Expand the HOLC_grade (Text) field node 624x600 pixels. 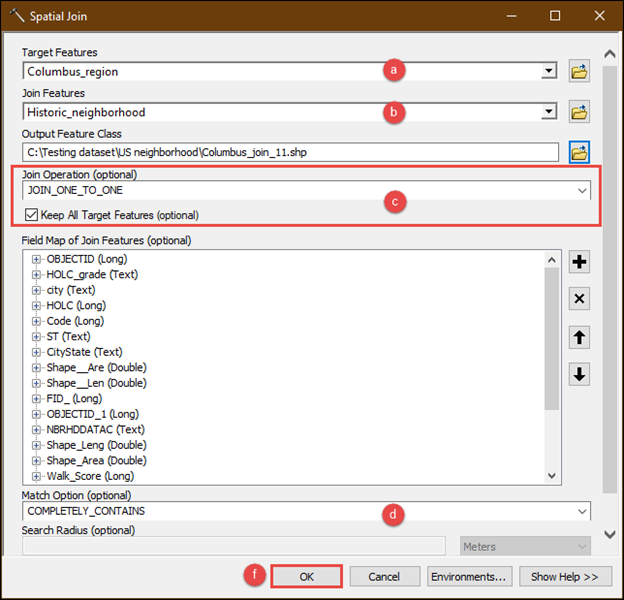[36, 275]
